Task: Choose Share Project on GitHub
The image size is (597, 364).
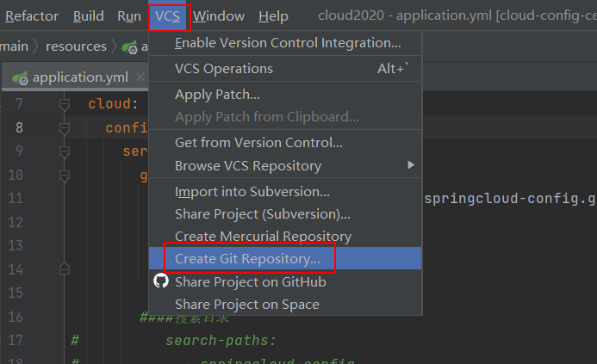Action: click(285, 282)
